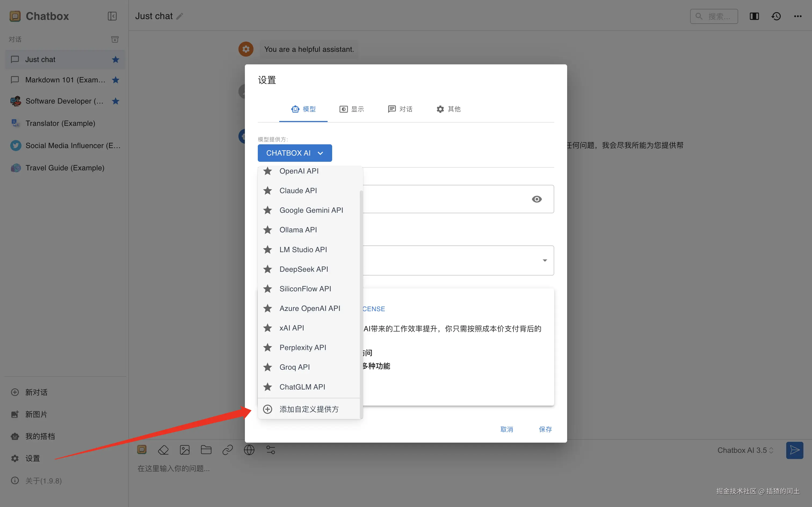Attach an image using the image icon
This screenshot has width=812, height=507.
point(185,450)
